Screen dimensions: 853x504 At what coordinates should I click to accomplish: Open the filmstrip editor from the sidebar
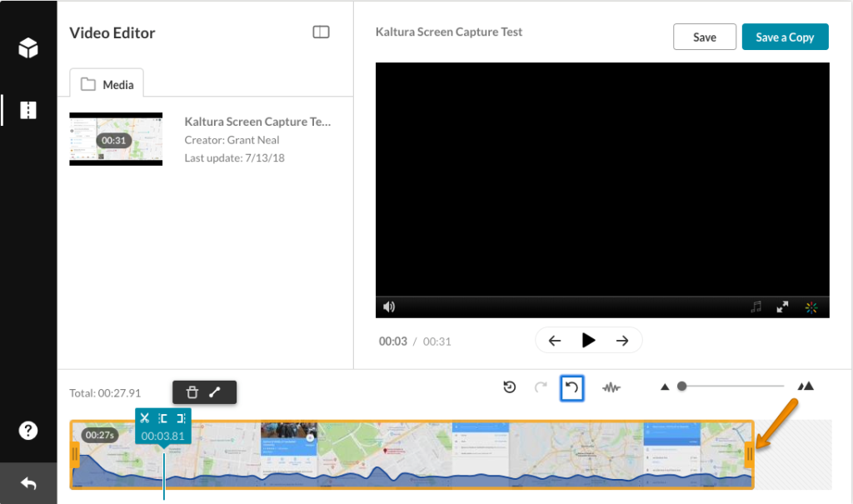[x=28, y=110]
